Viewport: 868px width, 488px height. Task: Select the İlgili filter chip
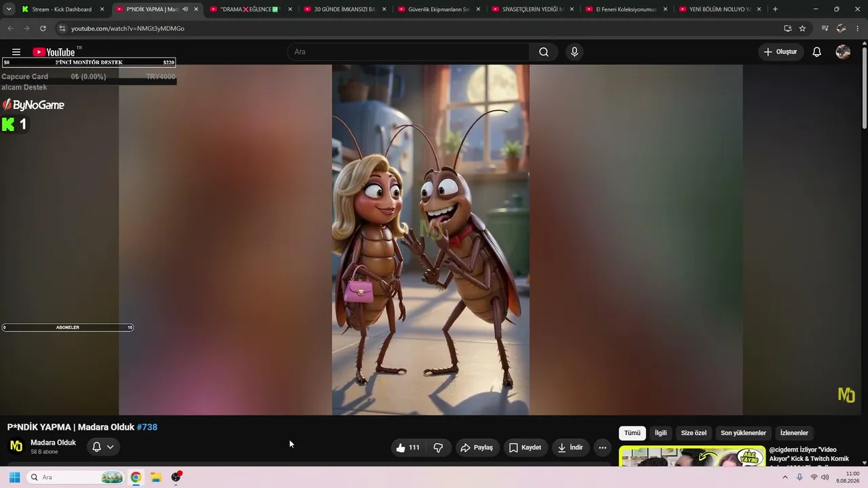click(x=660, y=433)
